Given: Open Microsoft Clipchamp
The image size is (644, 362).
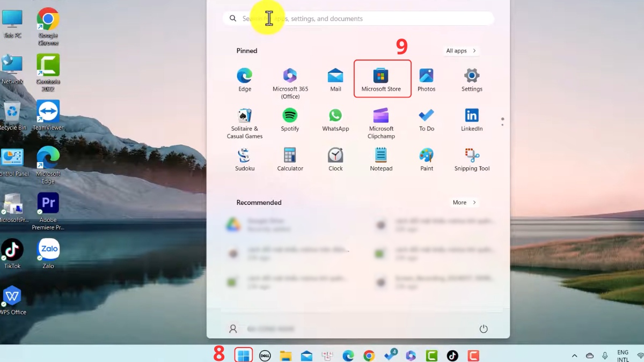Looking at the screenshot, I should click(382, 123).
